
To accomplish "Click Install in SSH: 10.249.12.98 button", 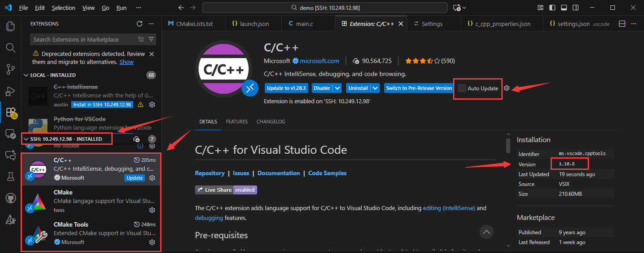I will tap(102, 105).
